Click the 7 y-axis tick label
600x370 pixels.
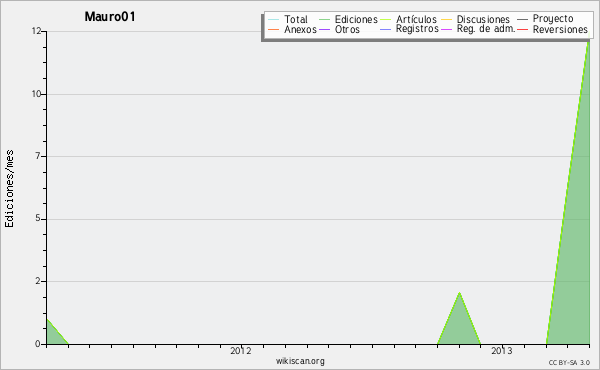(38, 156)
